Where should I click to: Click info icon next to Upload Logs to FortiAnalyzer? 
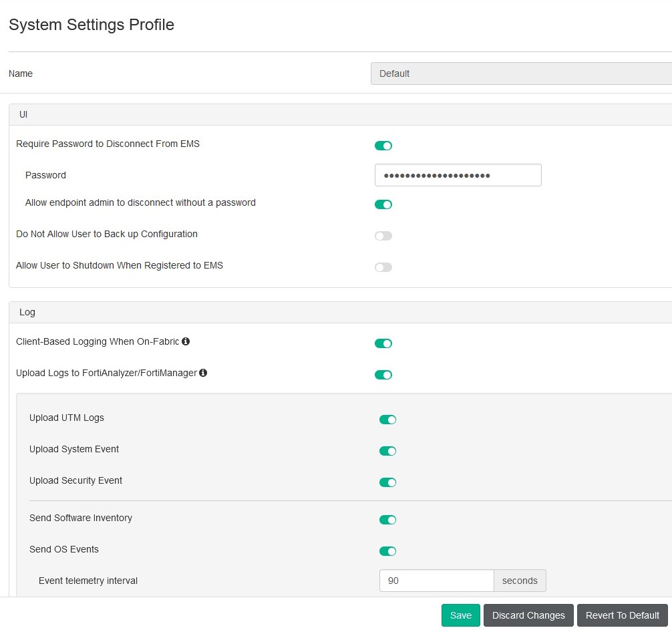pos(203,373)
